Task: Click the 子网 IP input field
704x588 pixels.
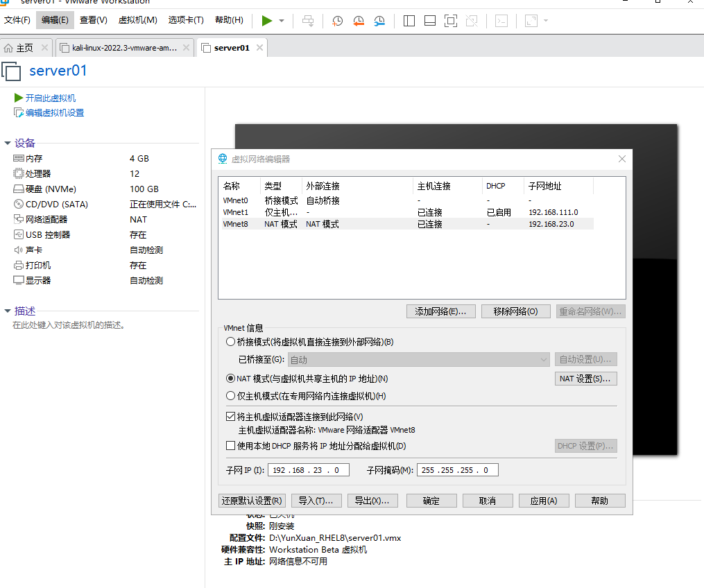Action: pyautogui.click(x=309, y=470)
